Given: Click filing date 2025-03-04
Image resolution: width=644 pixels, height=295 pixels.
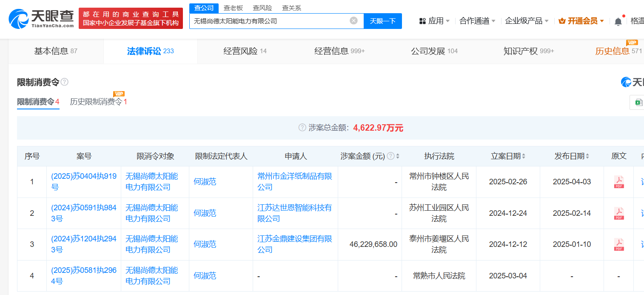Looking at the screenshot, I should [508, 276].
